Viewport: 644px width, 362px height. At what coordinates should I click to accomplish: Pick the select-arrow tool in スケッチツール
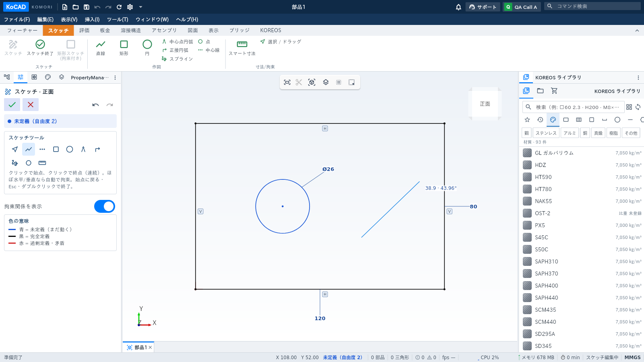tap(15, 149)
